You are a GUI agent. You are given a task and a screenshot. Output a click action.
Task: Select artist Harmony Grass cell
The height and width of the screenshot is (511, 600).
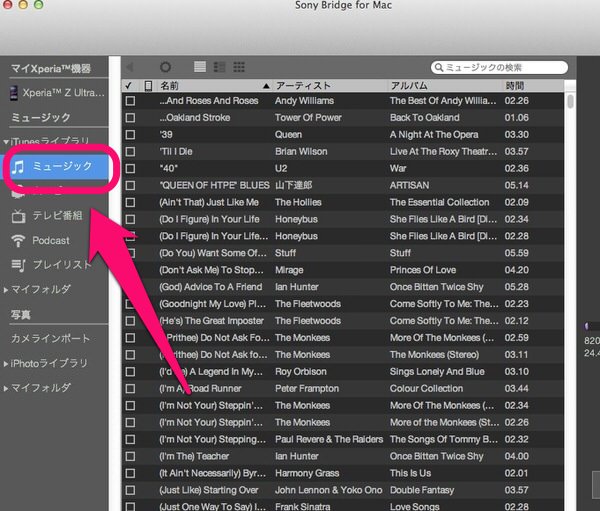coord(307,473)
